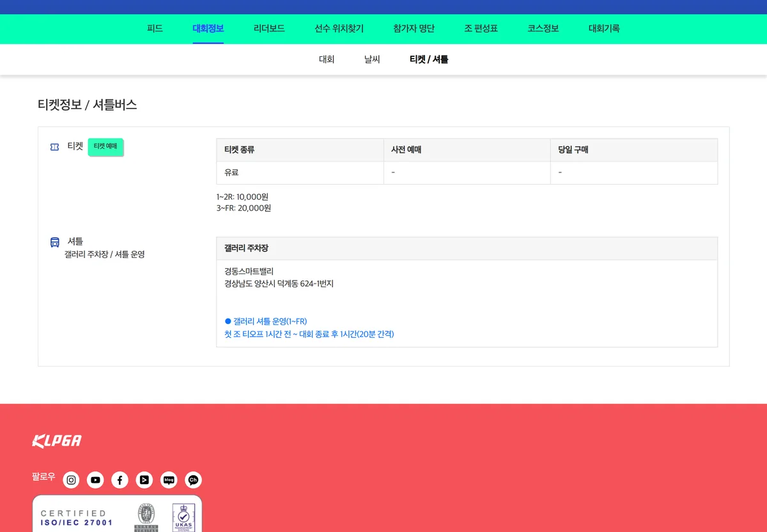Click the 티켓 예매 button

click(105, 147)
